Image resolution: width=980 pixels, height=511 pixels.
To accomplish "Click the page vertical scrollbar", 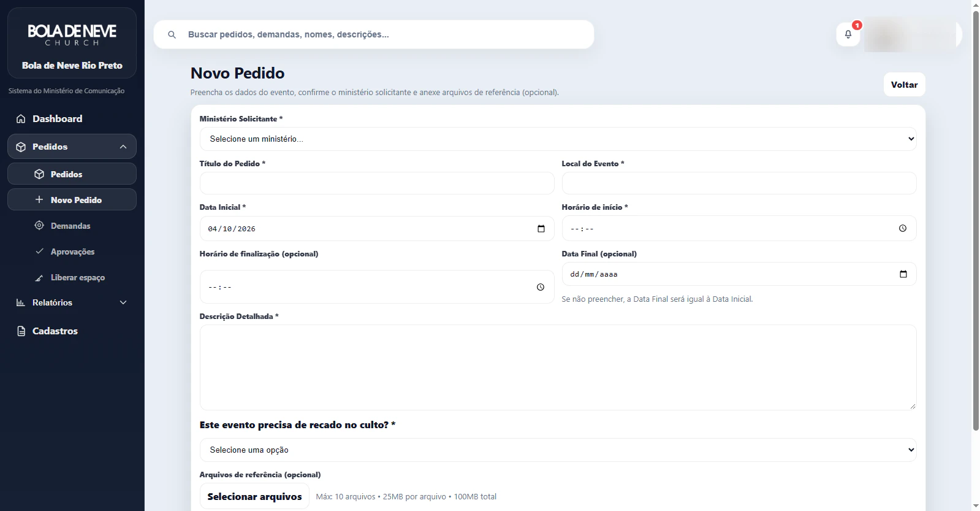I will pos(976,221).
